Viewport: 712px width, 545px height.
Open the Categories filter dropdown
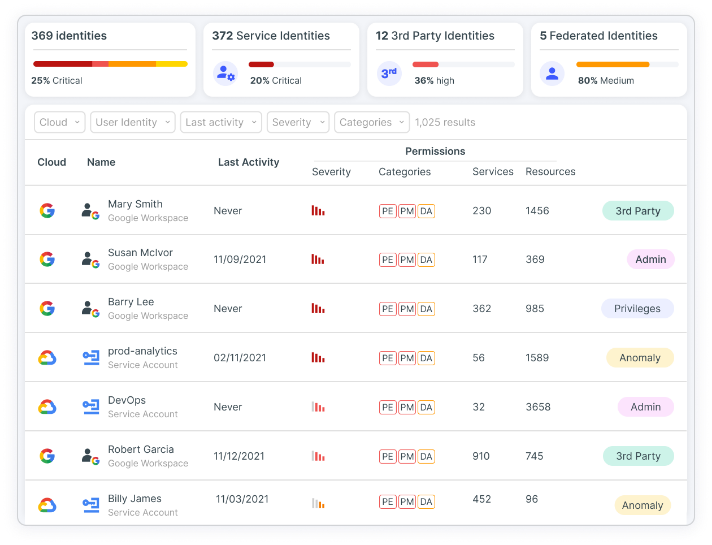point(371,122)
